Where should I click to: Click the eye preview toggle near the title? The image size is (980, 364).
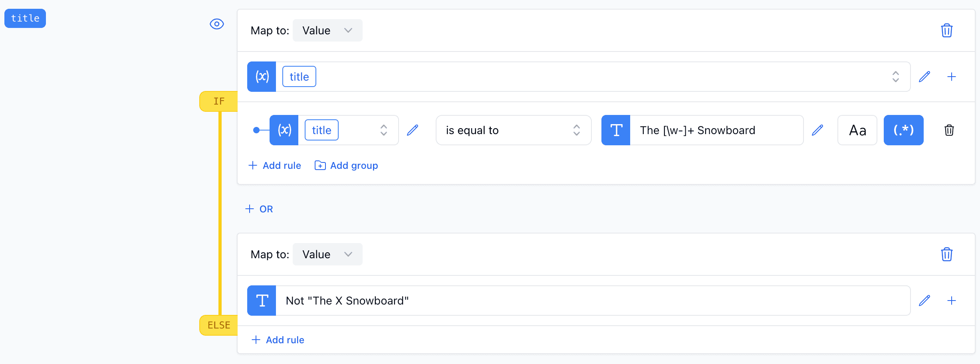[x=216, y=24]
